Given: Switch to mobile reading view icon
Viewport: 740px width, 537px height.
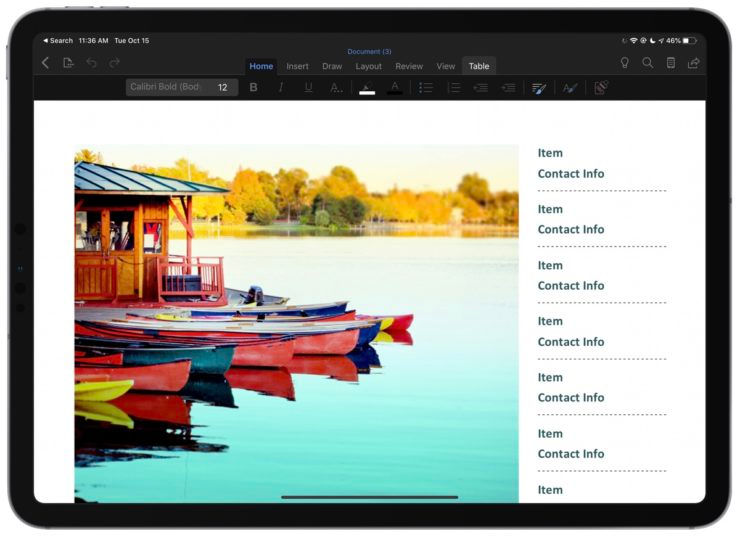Looking at the screenshot, I should click(x=671, y=63).
